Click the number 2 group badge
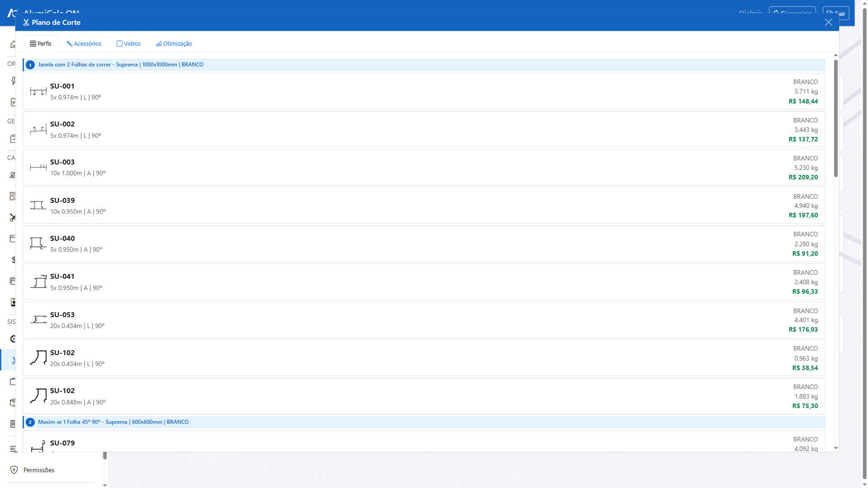 (x=30, y=422)
